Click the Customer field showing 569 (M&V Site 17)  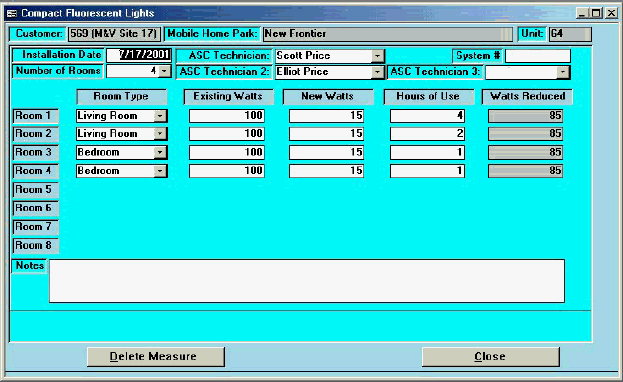[114, 34]
